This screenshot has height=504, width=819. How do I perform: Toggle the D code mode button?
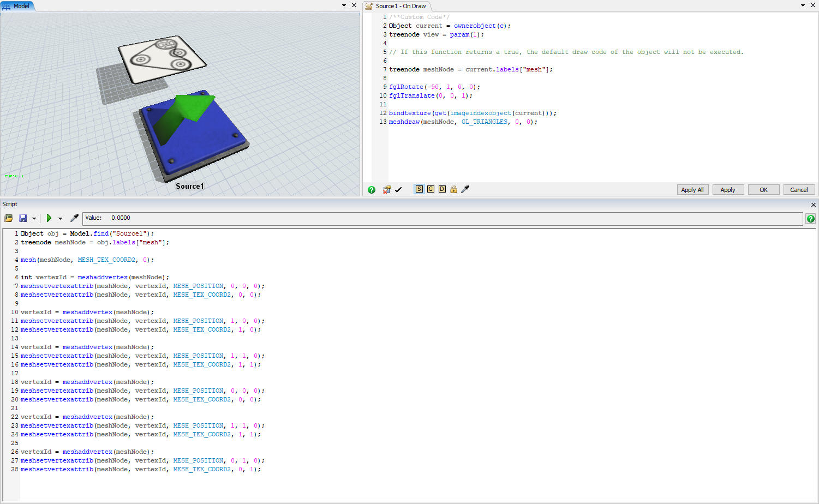click(442, 189)
